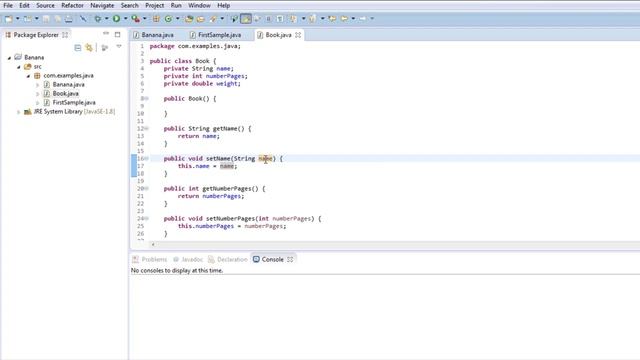Create new Java class via green C icon

click(168, 19)
